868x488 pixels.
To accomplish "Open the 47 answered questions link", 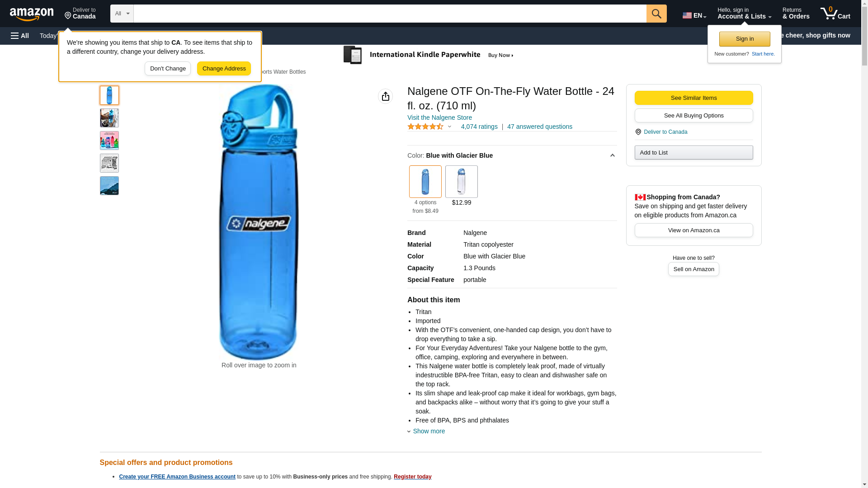I will coord(539,127).
